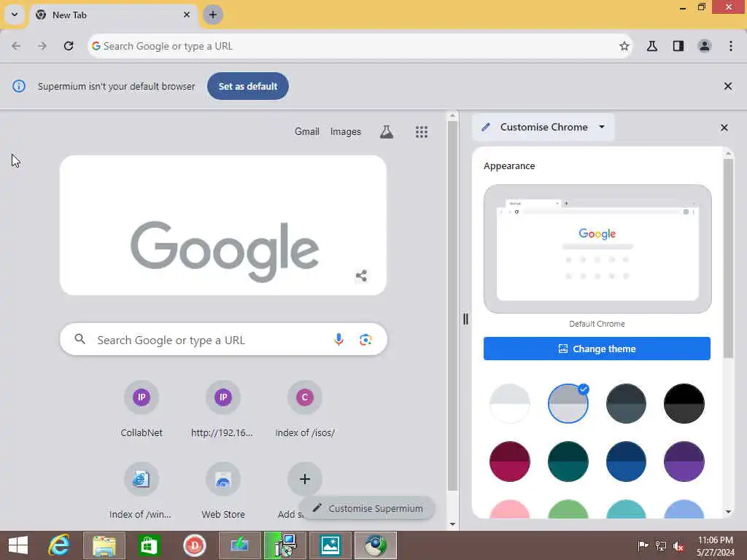This screenshot has width=747, height=560.
Task: Open the Web Store shortcut
Action: pos(223,491)
